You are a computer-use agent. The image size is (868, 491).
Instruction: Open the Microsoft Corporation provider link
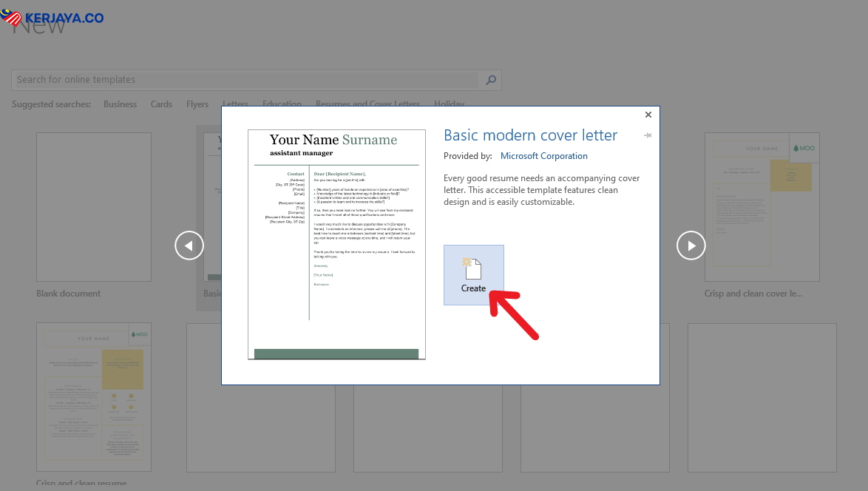(x=543, y=156)
